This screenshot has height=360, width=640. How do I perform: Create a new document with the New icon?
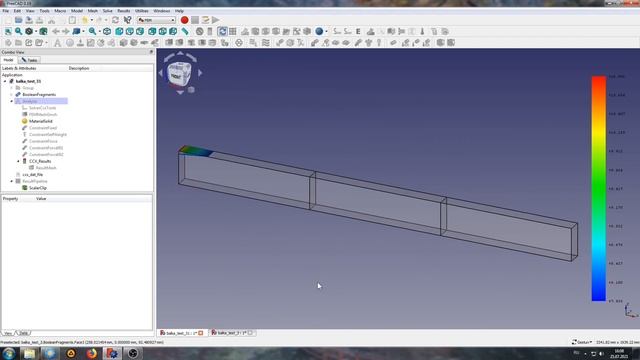[8, 20]
